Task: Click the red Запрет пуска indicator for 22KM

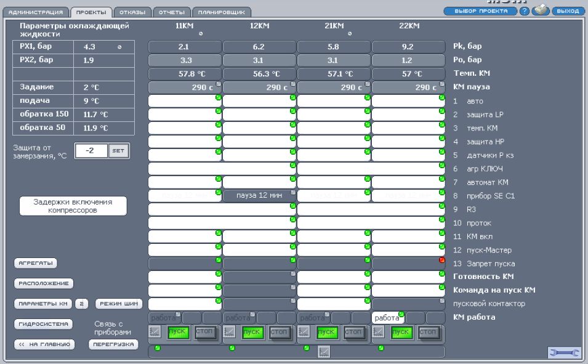Action: [x=441, y=260]
